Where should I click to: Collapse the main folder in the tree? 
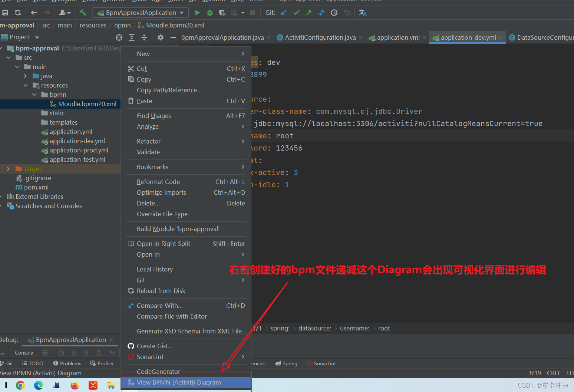click(x=17, y=67)
